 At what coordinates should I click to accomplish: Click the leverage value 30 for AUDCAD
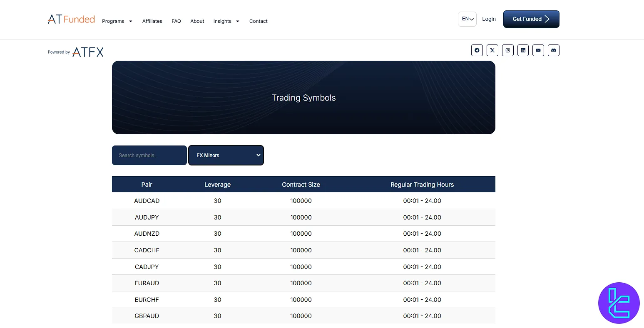click(x=218, y=201)
